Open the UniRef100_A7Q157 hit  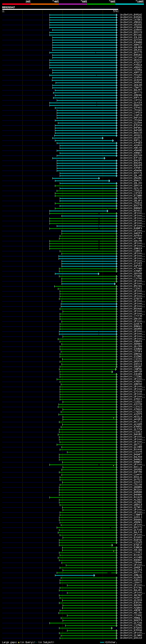pos(131,63)
